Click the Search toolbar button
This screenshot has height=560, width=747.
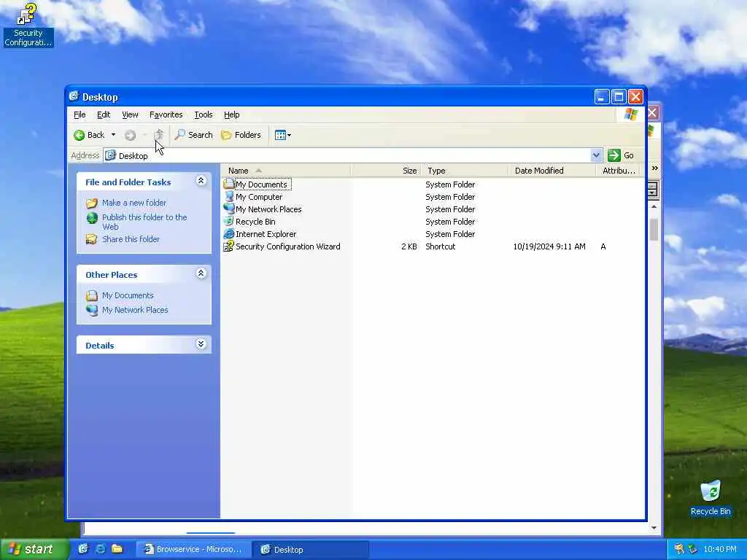tap(193, 135)
